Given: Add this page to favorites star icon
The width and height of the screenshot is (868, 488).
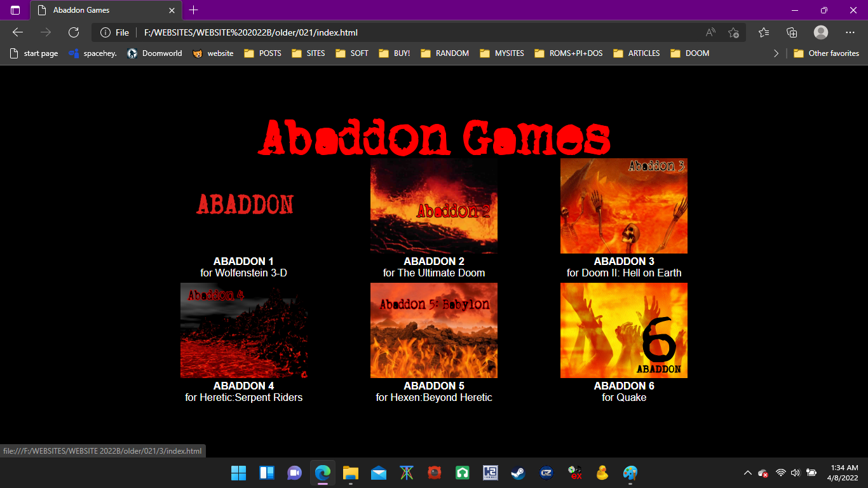Looking at the screenshot, I should pos(733,32).
